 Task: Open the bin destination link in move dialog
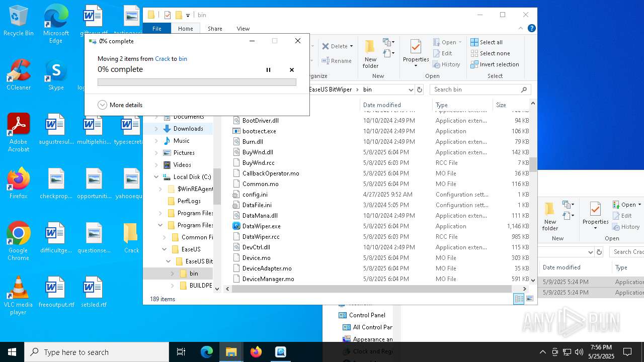183,59
